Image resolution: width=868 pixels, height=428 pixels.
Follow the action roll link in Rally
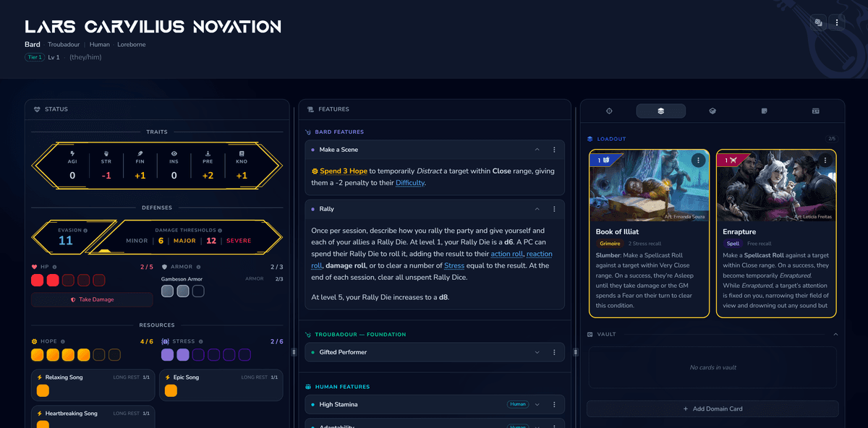[x=506, y=254]
